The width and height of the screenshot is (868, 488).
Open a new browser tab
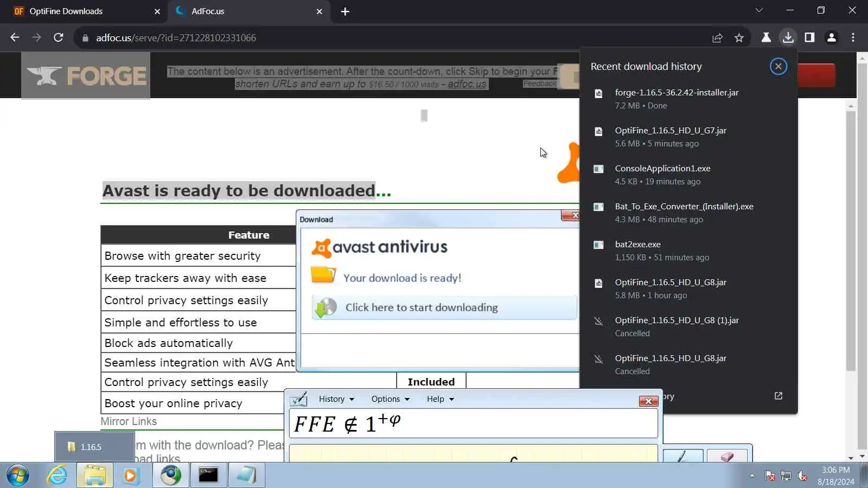[345, 11]
